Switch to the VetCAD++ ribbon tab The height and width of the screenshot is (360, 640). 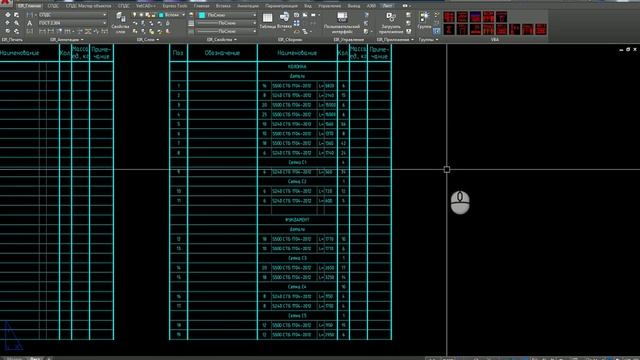tap(145, 6)
